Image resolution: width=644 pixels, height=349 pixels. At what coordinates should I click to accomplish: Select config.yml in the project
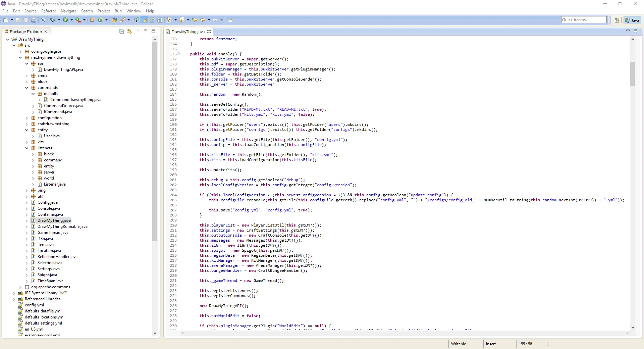click(34, 305)
